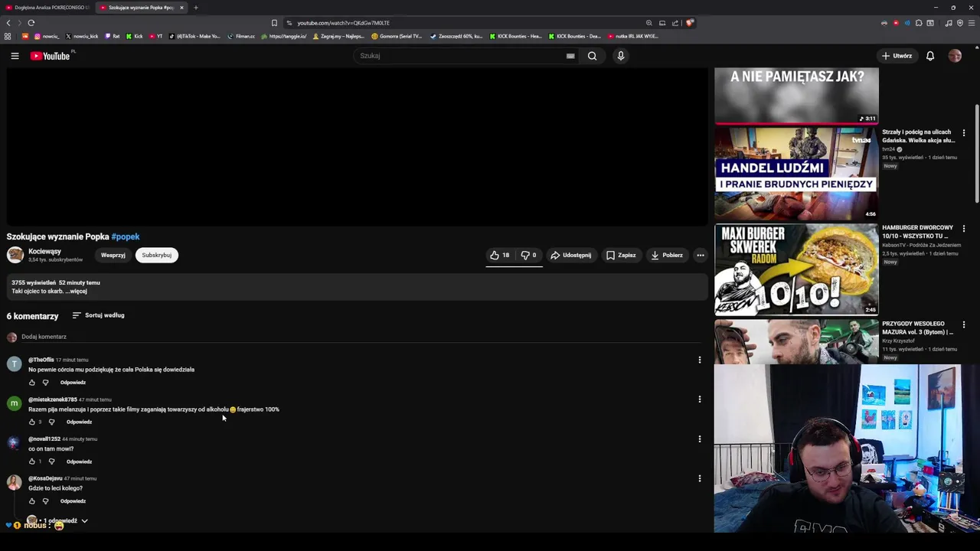Open the HANDEL LUDŹMI video thumbnail
The width and height of the screenshot is (980, 551).
796,174
